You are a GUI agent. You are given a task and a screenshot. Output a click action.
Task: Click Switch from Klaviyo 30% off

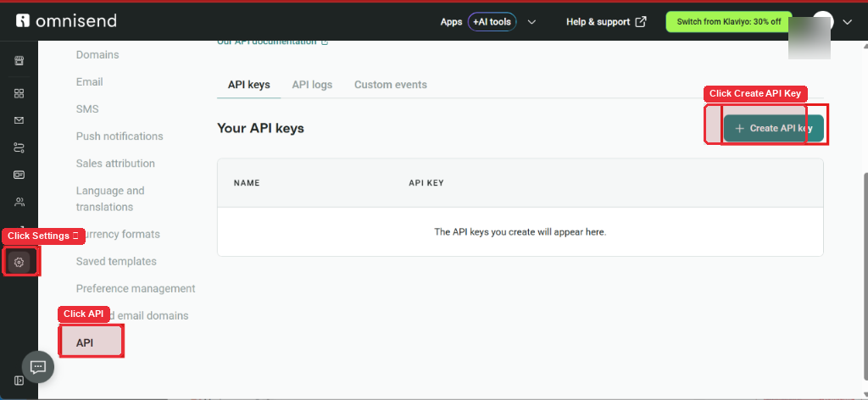pos(728,22)
